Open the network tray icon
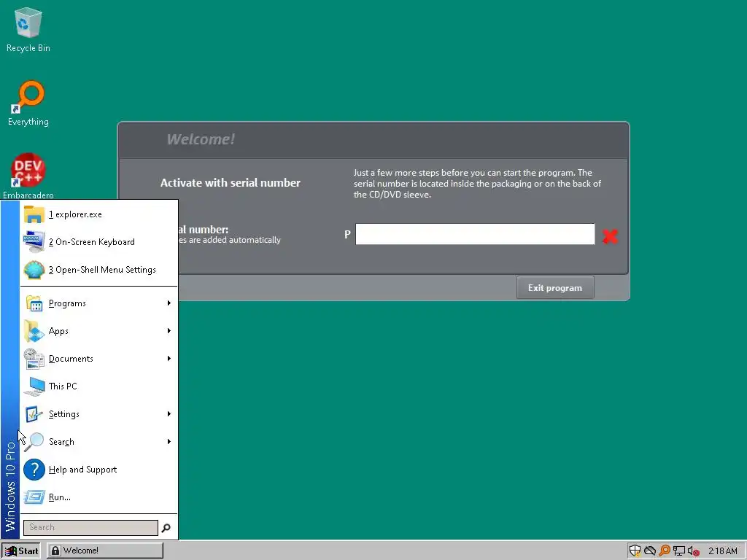Viewport: 747px width, 560px height. click(x=679, y=551)
